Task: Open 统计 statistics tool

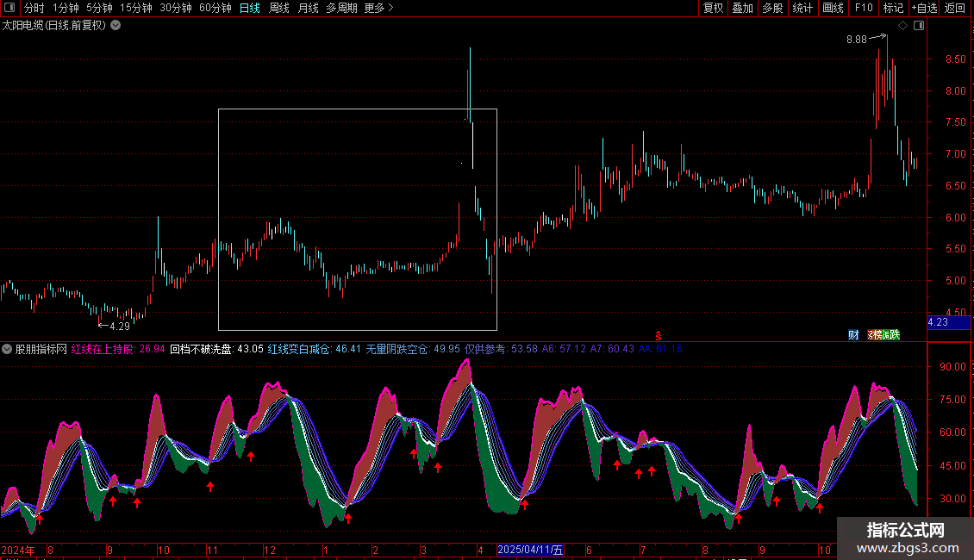Action: coord(802,8)
